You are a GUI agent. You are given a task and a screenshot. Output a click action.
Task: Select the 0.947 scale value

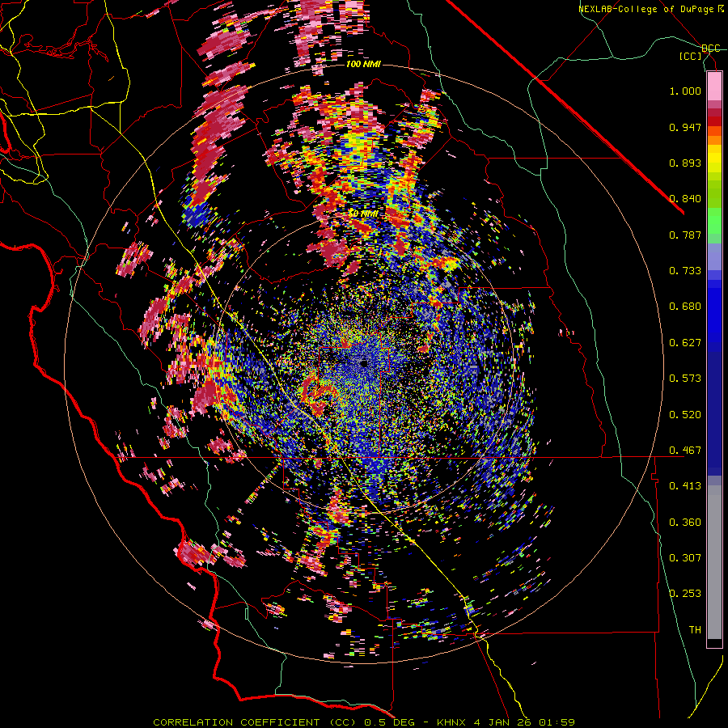[x=685, y=127]
